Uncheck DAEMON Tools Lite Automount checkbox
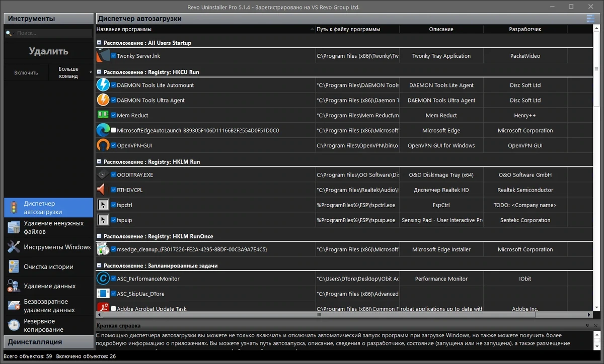Viewport: 604px width, 364px height. 114,85
